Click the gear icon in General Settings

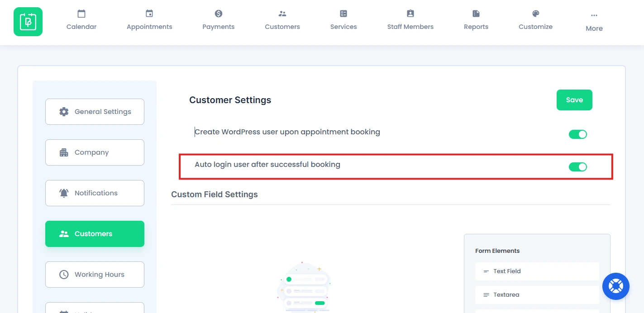click(x=64, y=112)
